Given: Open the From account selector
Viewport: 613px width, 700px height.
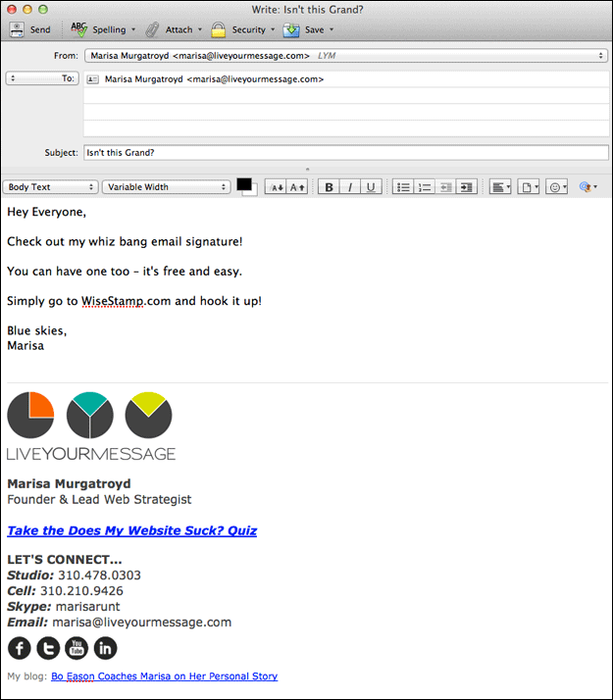Looking at the screenshot, I should click(x=346, y=56).
